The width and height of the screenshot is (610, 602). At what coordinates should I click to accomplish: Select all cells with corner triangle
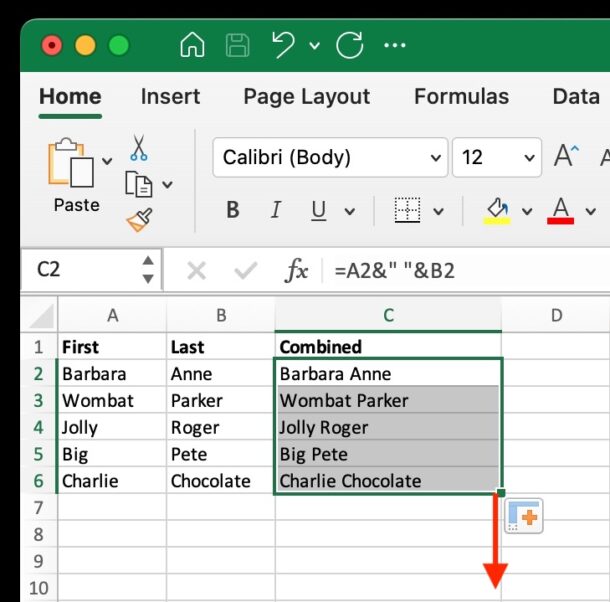[x=41, y=315]
